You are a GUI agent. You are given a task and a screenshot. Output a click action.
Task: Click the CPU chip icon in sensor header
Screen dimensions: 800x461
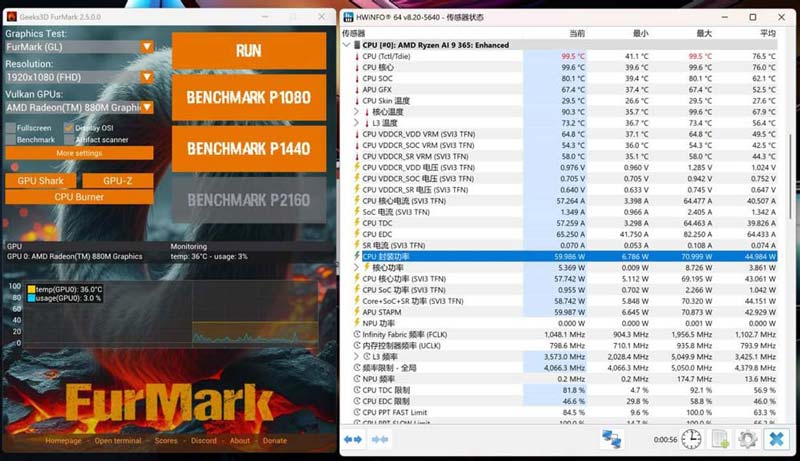pos(357,45)
